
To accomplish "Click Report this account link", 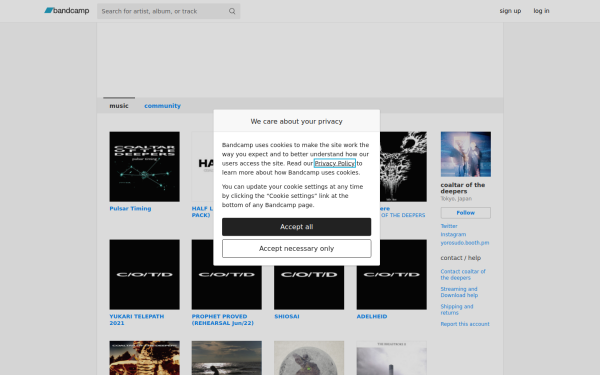I will coord(465,324).
